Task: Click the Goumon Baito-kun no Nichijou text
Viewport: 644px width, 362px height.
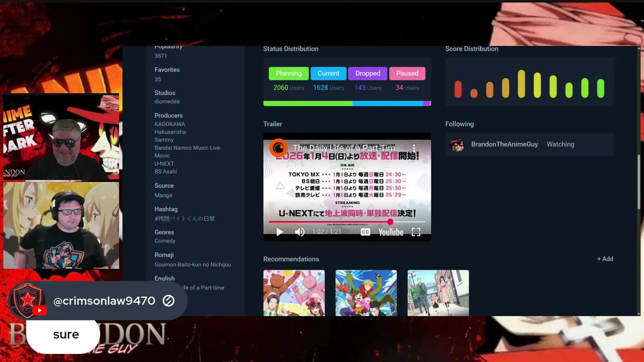Action: pos(193,264)
